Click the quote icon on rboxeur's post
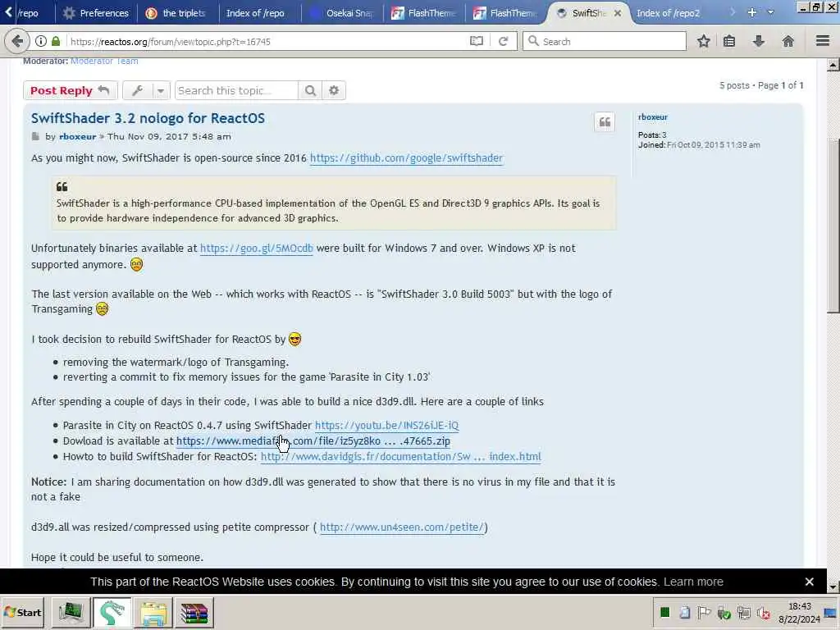840x630 pixels. point(605,122)
